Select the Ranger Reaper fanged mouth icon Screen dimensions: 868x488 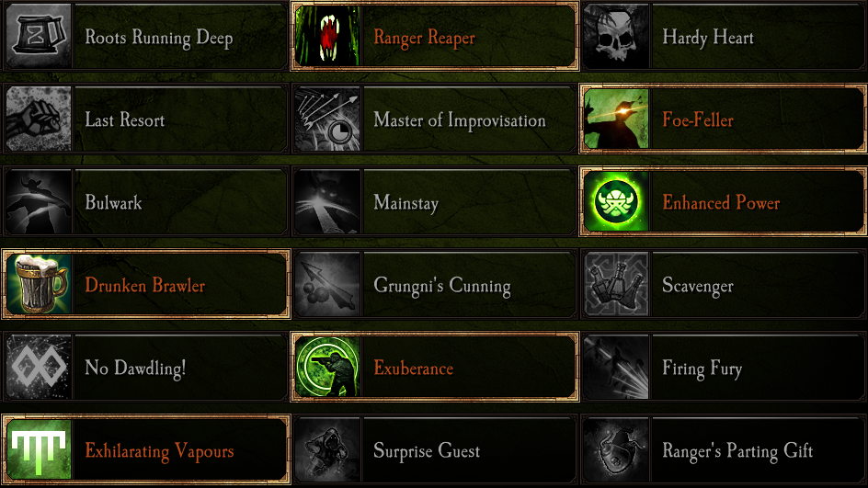[x=327, y=36]
